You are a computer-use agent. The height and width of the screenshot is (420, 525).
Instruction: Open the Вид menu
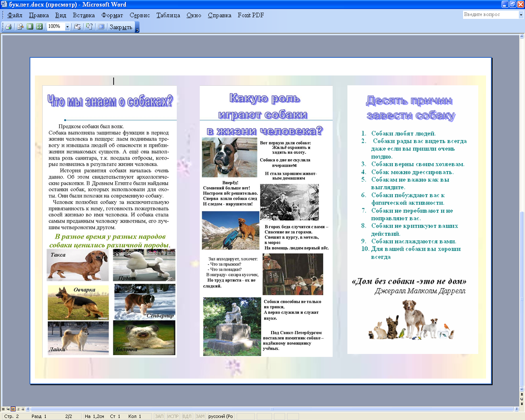tap(61, 15)
